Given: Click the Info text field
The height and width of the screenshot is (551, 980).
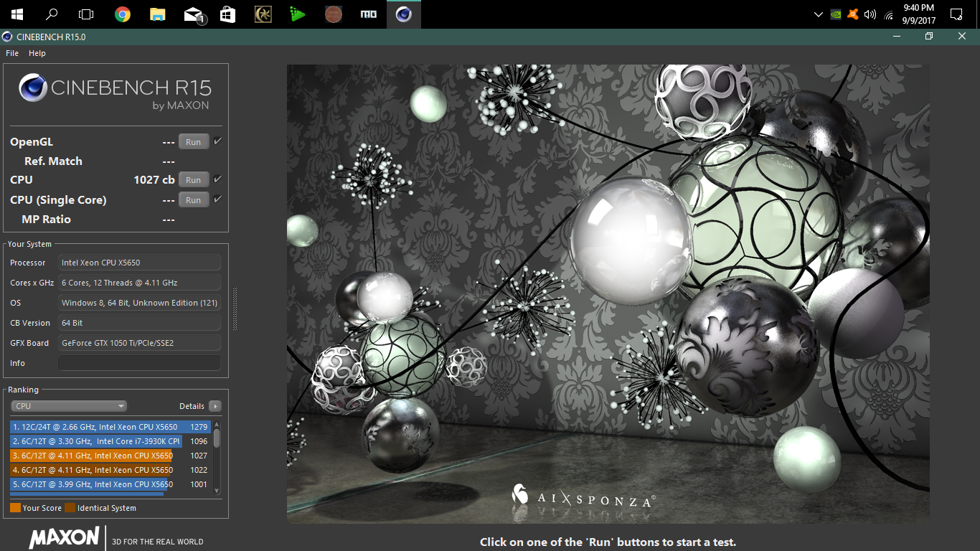Looking at the screenshot, I should 139,363.
